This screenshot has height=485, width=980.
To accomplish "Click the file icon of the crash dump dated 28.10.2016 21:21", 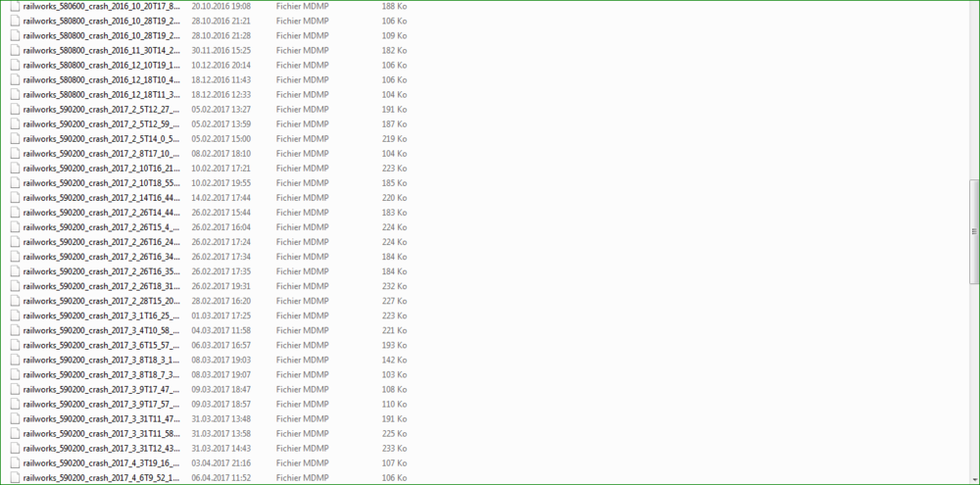I will [x=15, y=21].
